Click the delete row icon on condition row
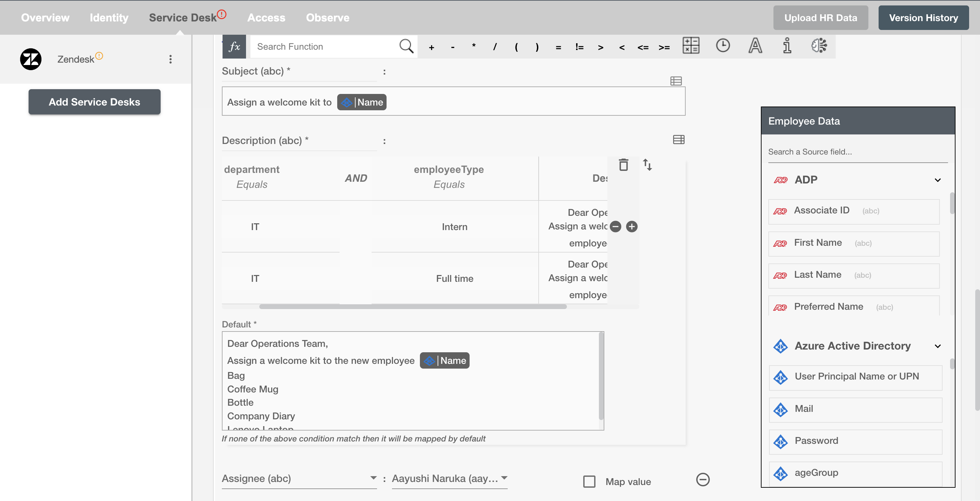The image size is (980, 501). (x=623, y=164)
